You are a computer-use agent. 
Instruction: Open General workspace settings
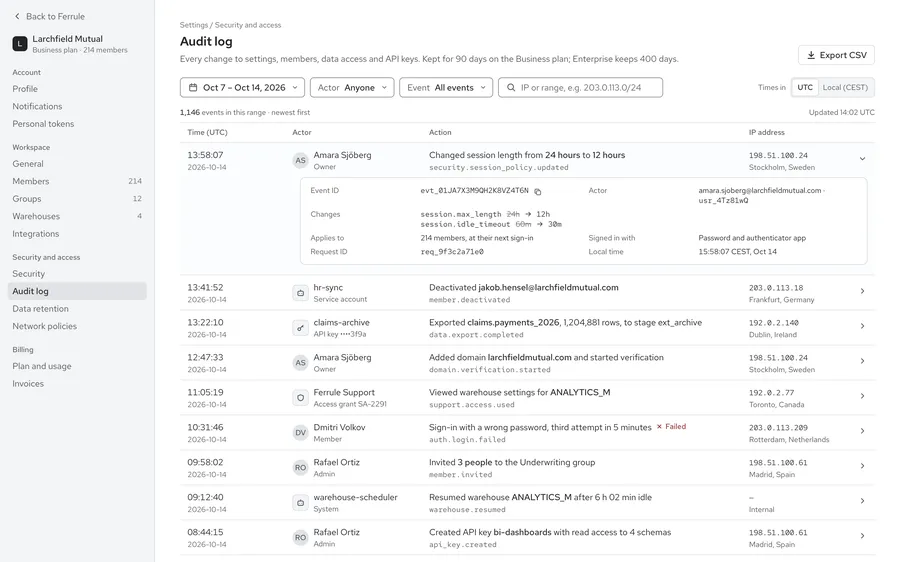(77, 164)
